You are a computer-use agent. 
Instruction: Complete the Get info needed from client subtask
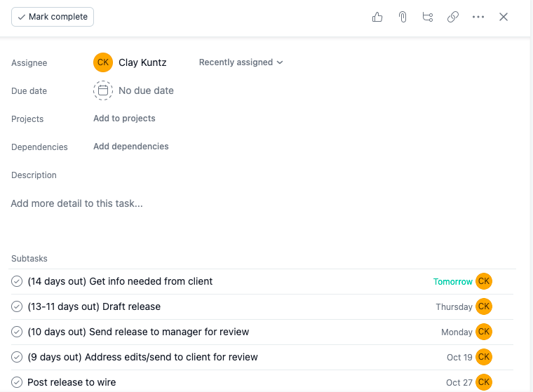tap(18, 281)
